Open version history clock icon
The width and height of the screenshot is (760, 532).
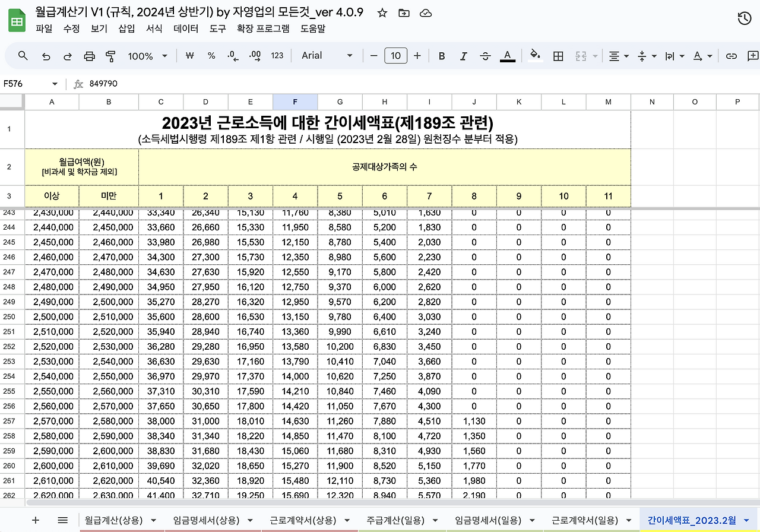(x=744, y=18)
